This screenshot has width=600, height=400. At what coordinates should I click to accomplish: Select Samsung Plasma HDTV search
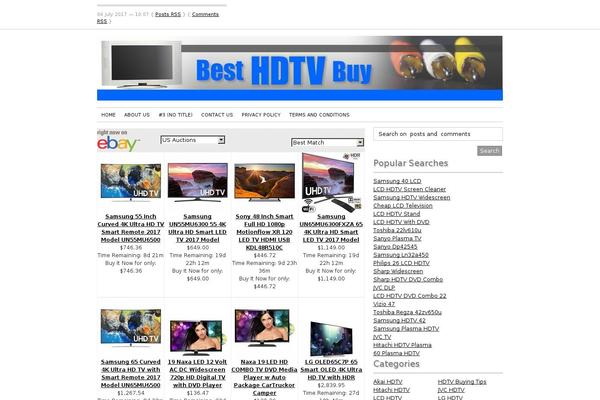[406, 329]
